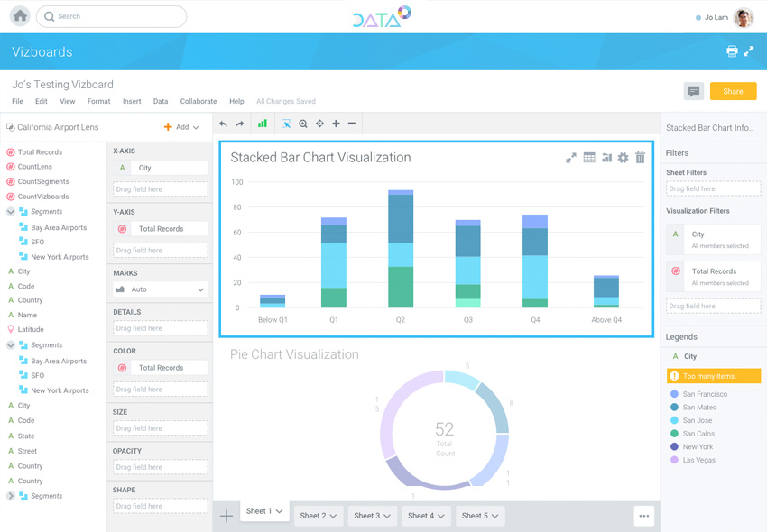Click the San Jose legend color swatch
Screen dimensions: 767x532
click(x=675, y=420)
